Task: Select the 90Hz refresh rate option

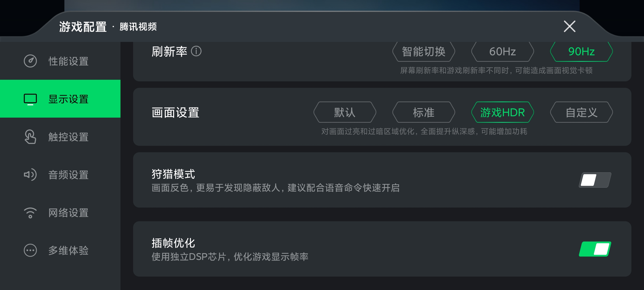Action: tap(581, 51)
